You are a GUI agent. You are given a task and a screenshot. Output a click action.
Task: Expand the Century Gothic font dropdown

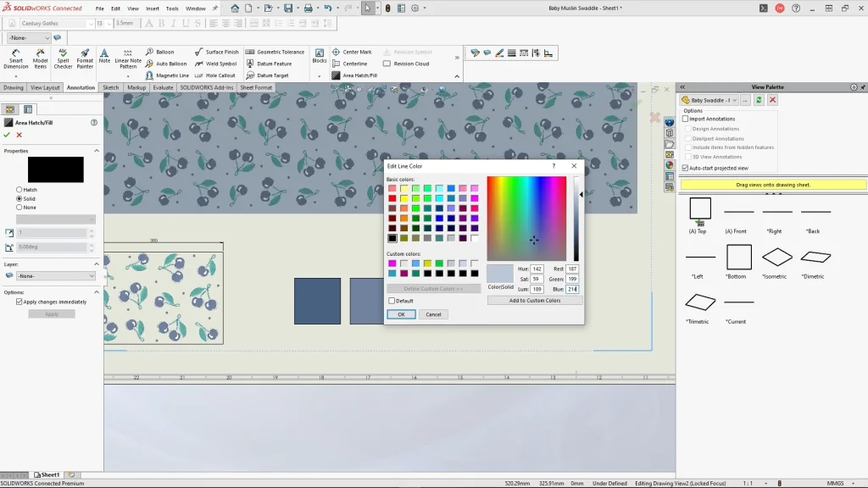pos(90,24)
